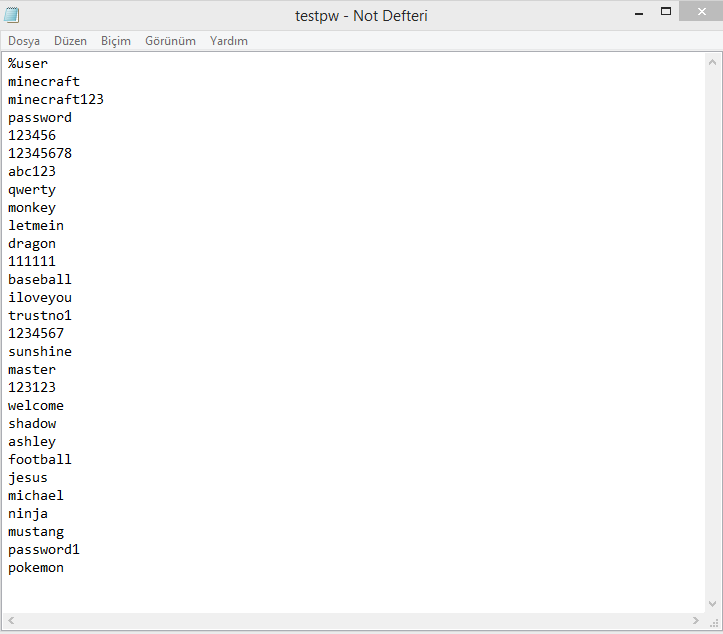Open the Biçim menu
The width and height of the screenshot is (723, 634).
point(116,41)
